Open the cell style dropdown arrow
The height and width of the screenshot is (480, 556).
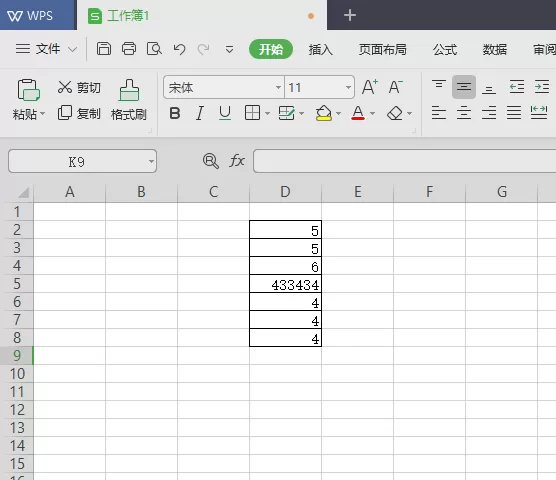[302, 113]
